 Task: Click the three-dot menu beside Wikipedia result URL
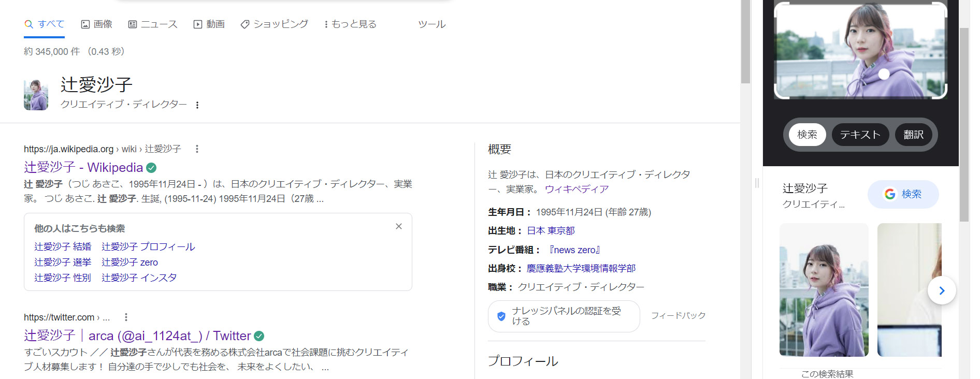tap(197, 149)
